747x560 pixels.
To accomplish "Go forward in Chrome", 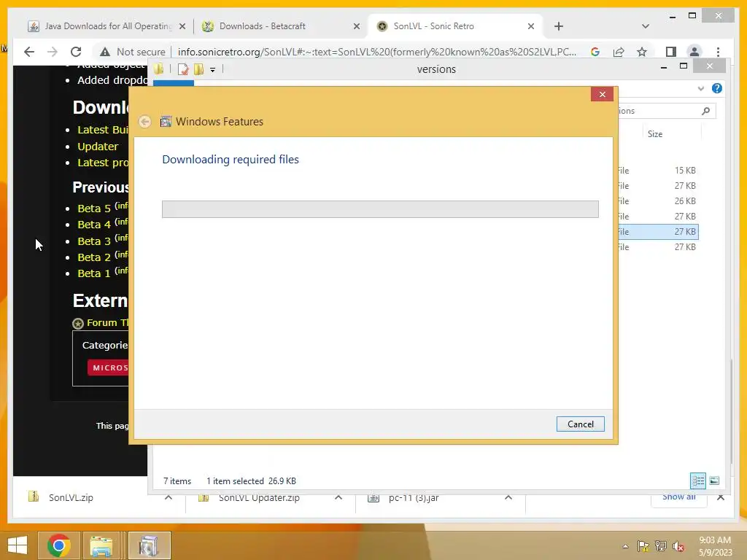I will tap(53, 52).
